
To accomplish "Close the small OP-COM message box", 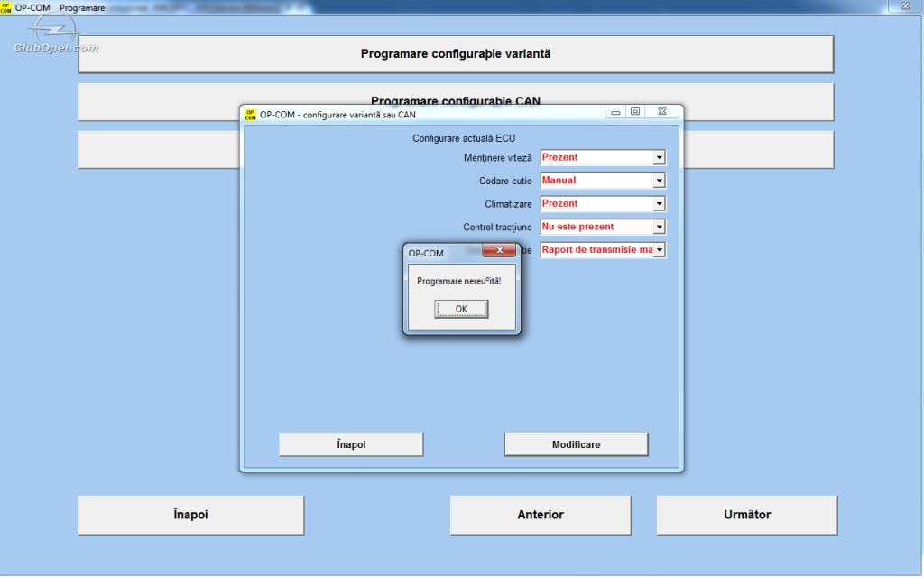I will [x=499, y=250].
